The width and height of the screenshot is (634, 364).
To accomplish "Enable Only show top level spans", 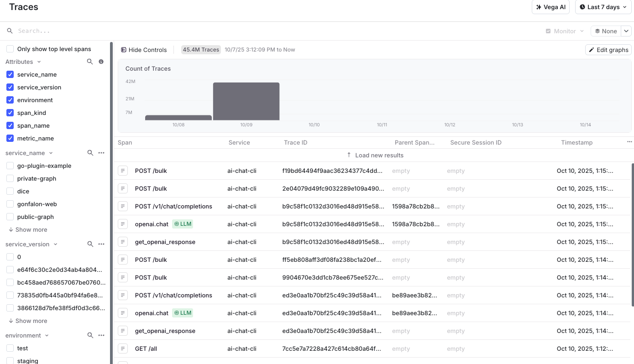I will tap(10, 49).
